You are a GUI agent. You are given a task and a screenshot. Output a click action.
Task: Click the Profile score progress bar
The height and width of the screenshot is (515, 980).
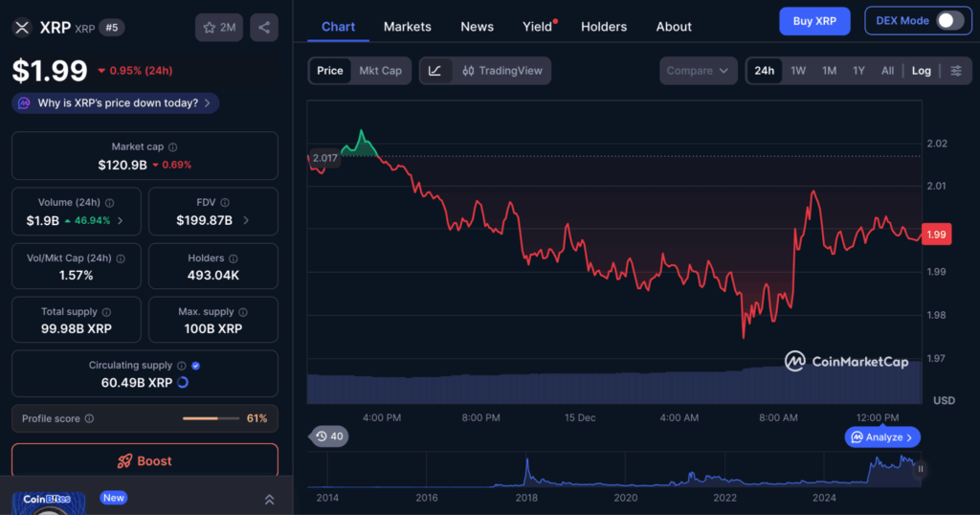(211, 419)
